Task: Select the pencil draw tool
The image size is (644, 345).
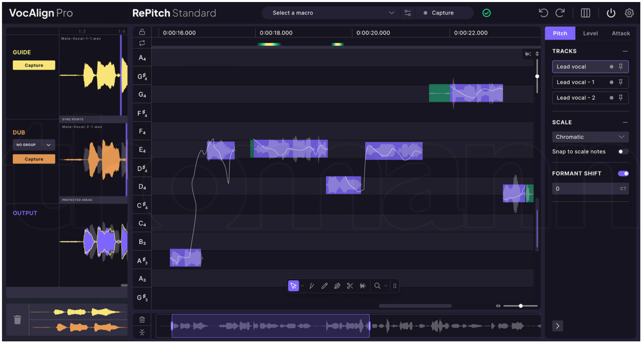Action: click(x=324, y=286)
